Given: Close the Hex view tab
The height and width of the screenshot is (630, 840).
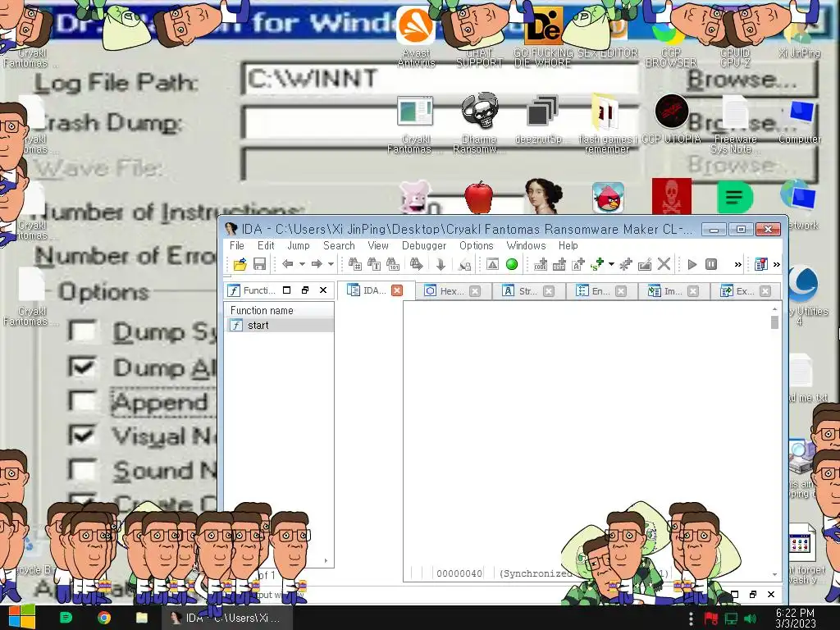Looking at the screenshot, I should [475, 291].
